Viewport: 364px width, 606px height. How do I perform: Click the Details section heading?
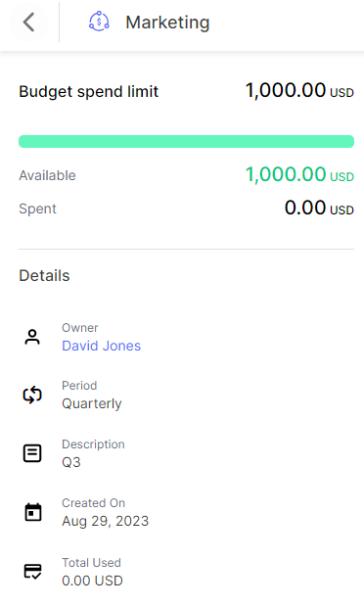pos(44,275)
